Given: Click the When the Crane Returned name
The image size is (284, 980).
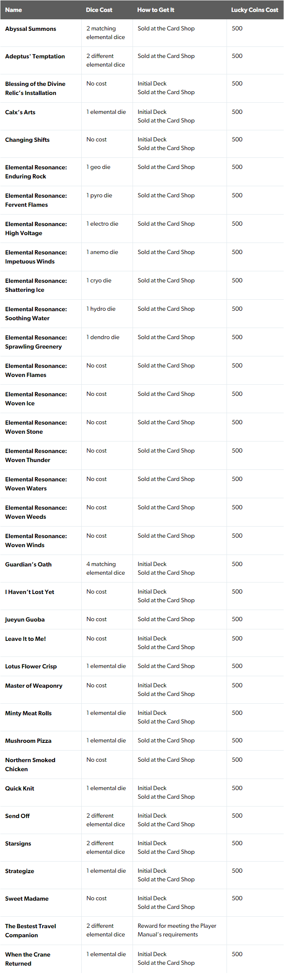Looking at the screenshot, I should [28, 959].
